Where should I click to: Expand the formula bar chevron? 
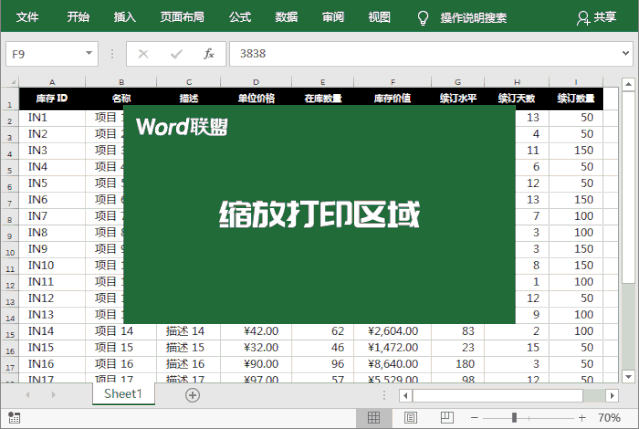pyautogui.click(x=626, y=53)
